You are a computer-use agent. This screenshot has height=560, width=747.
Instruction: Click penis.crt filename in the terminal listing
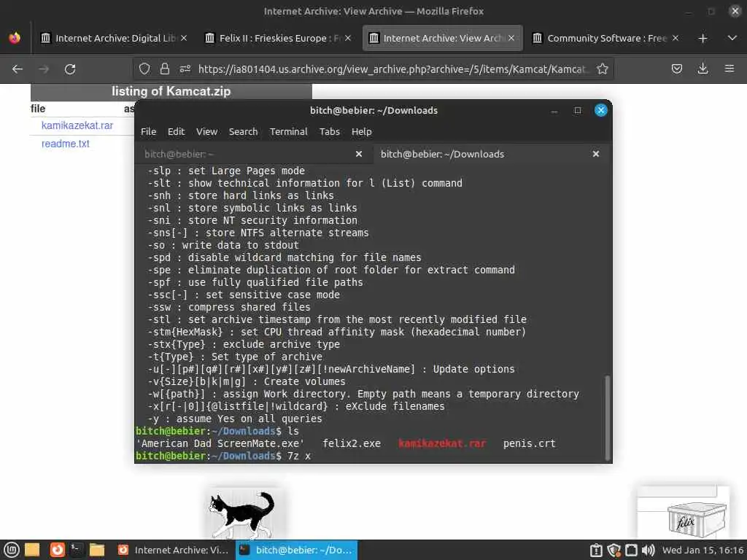pos(530,443)
